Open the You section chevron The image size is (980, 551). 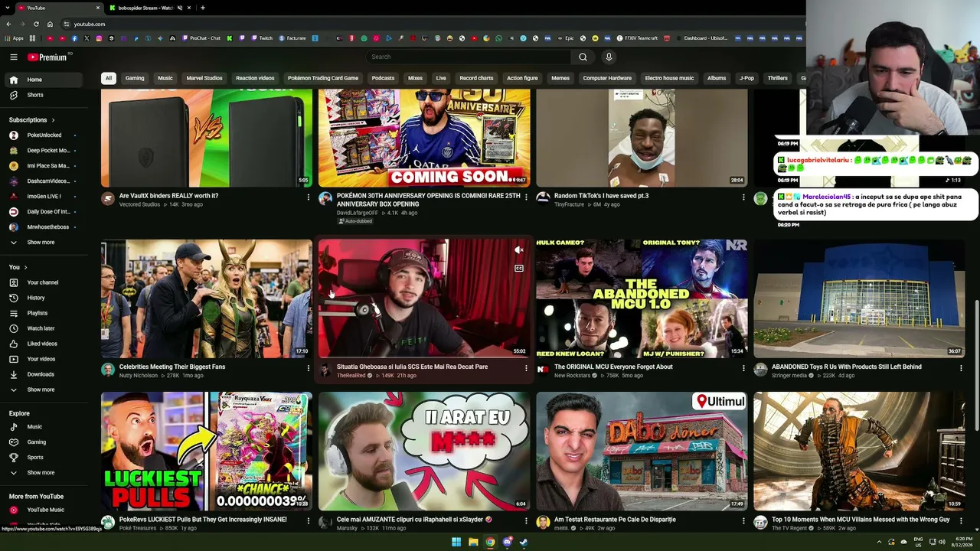pos(25,267)
